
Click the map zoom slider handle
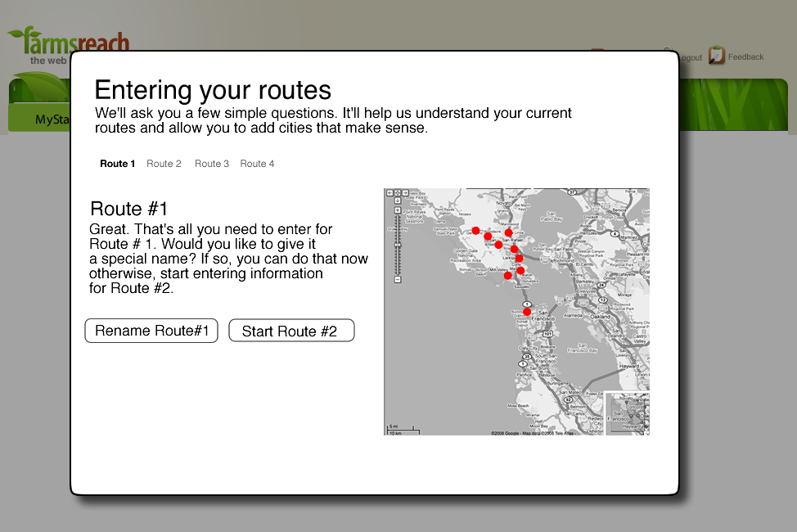pos(398,244)
